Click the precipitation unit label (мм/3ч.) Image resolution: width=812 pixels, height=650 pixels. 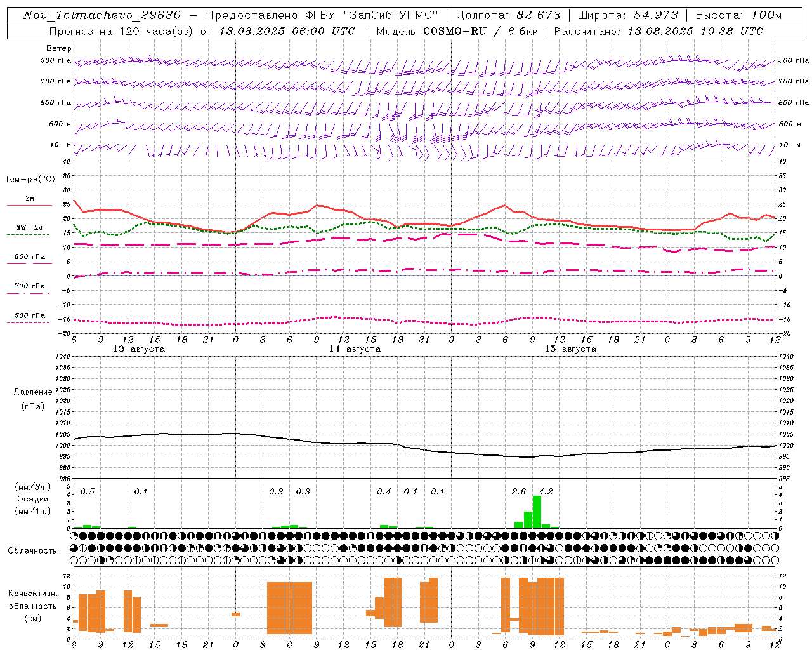click(x=33, y=487)
